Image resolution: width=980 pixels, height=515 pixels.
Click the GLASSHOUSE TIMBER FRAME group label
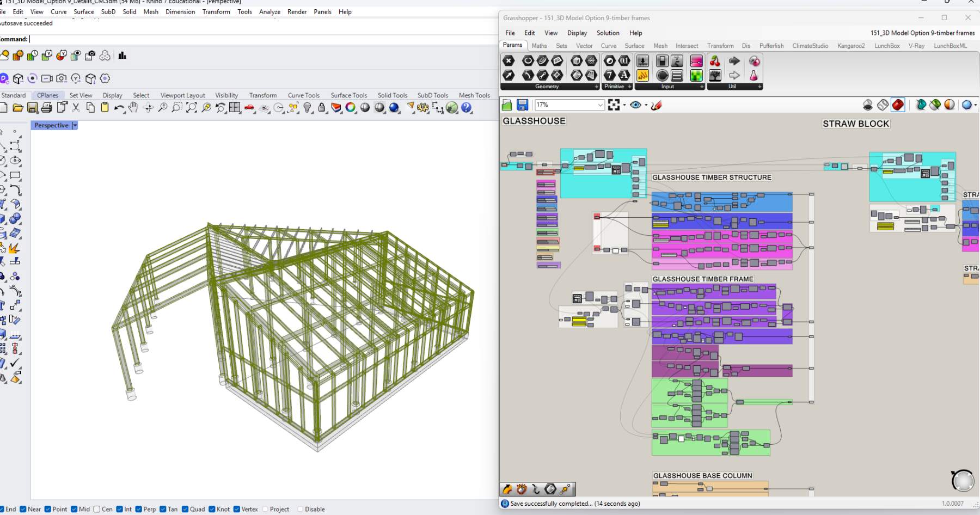point(702,279)
